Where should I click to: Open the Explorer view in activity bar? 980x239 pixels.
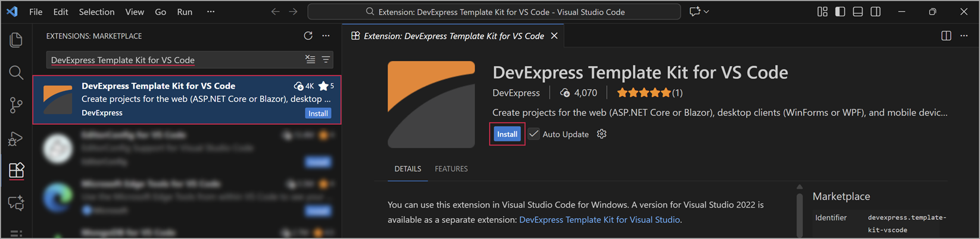click(x=16, y=40)
